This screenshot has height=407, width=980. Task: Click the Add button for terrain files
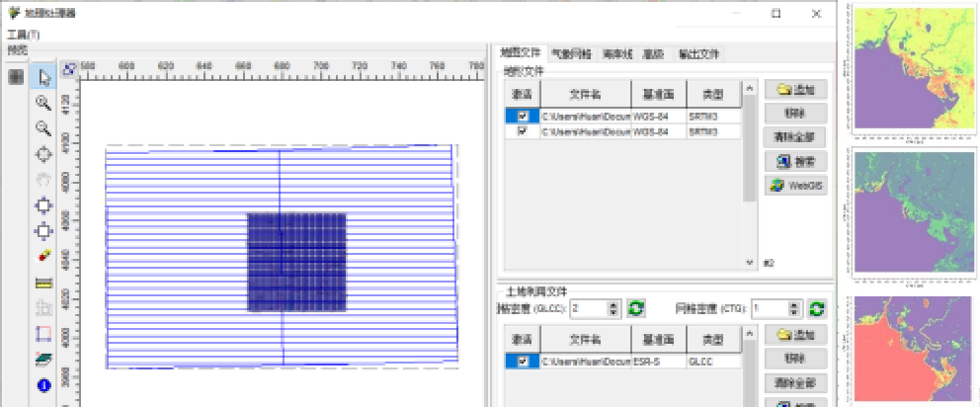pyautogui.click(x=797, y=90)
